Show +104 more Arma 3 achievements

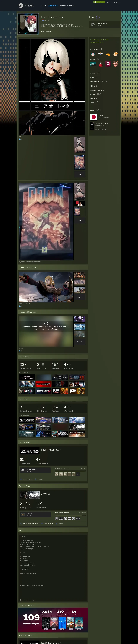pyautogui.click(x=78, y=519)
